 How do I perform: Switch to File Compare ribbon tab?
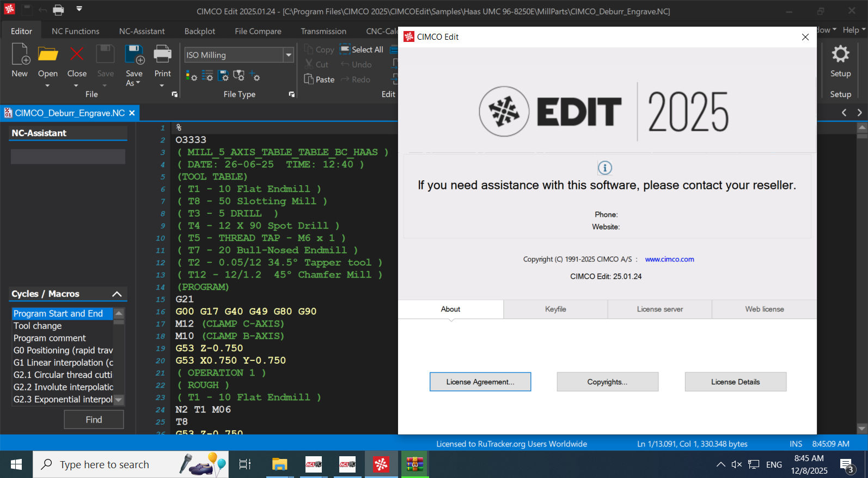point(258,31)
